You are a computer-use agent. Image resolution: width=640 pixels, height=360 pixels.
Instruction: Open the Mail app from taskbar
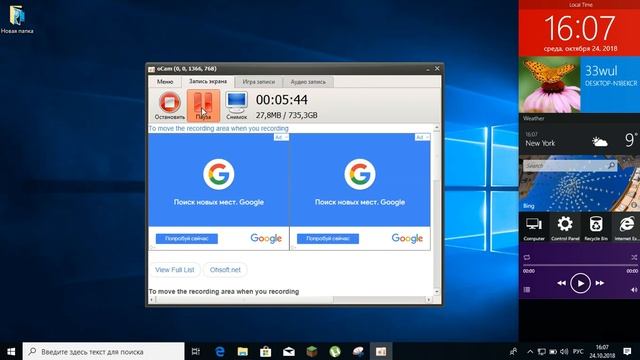[x=289, y=351]
